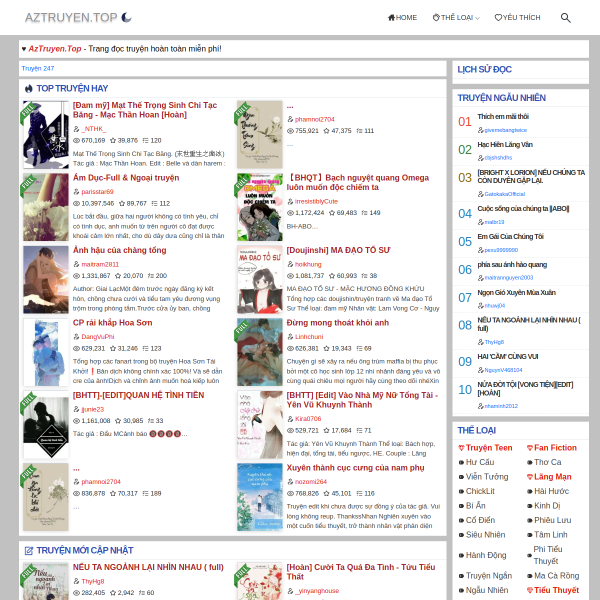This screenshot has width=600, height=600.
Task: Click eye icon beside 768,826 views
Action: click(290, 494)
